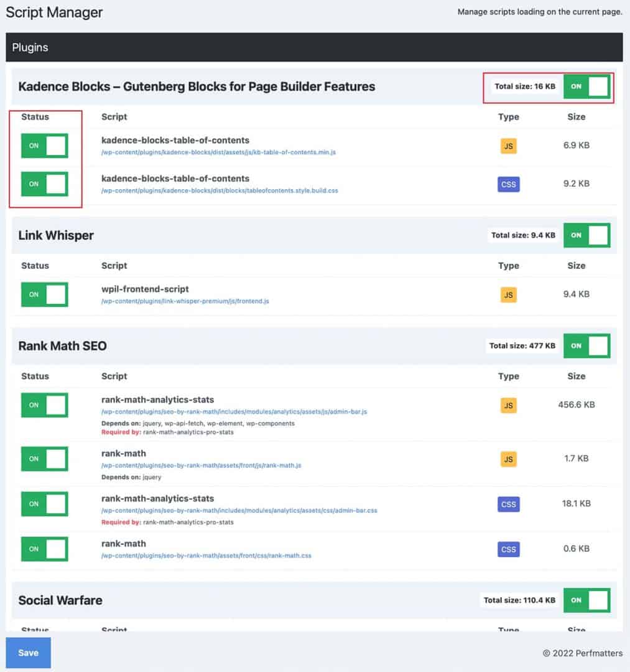Click the Kadence Blocks plugin heading
Viewport: 630px width, 672px height.
coord(197,86)
